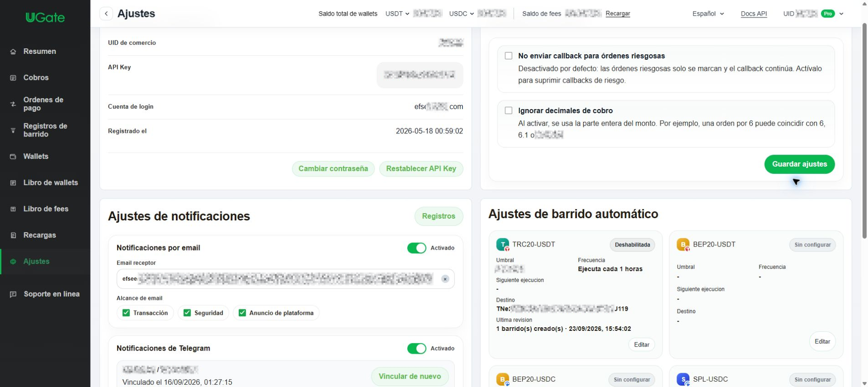Click the TRC20-USDT token icon
The height and width of the screenshot is (387, 868).
point(503,245)
